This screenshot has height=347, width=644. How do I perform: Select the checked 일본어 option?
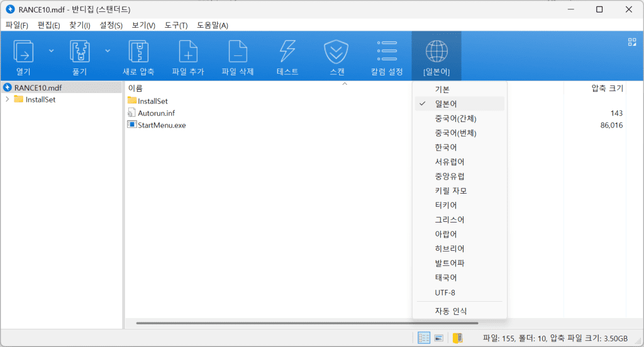460,104
